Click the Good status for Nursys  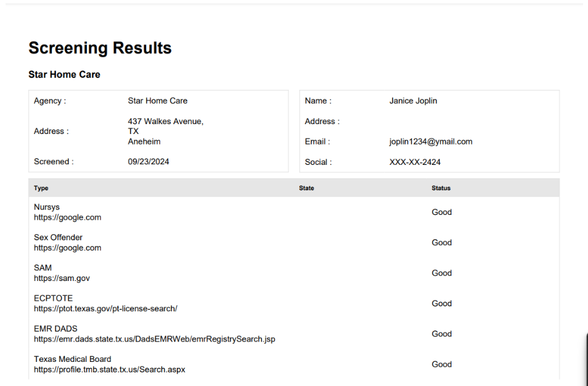tap(442, 212)
